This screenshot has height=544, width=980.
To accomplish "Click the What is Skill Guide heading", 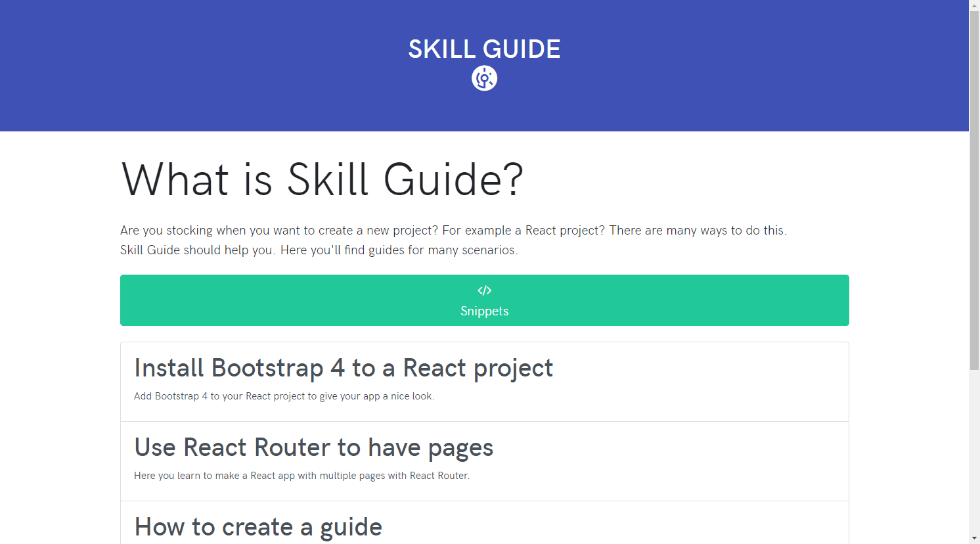I will click(322, 179).
